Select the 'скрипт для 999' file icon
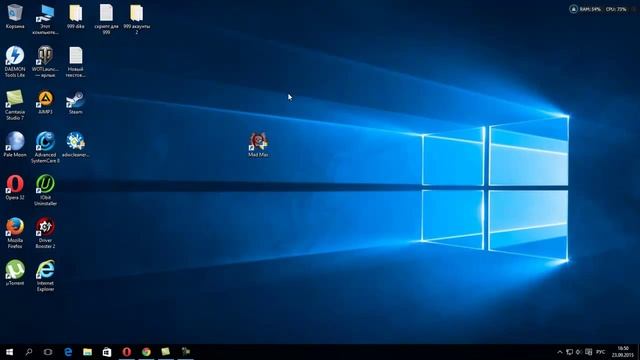Image resolution: width=640 pixels, height=360 pixels. [x=106, y=19]
